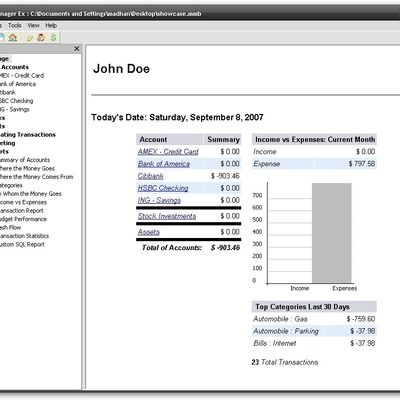Select Citibank in sidebar tree
This screenshot has width=400, height=400.
[x=8, y=92]
